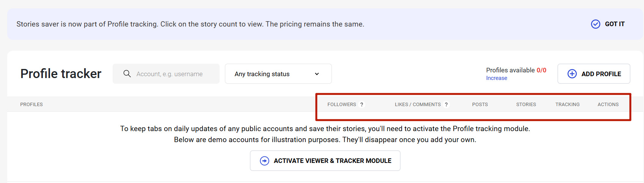Click the magnifier search icon
644x183 pixels.
127,74
